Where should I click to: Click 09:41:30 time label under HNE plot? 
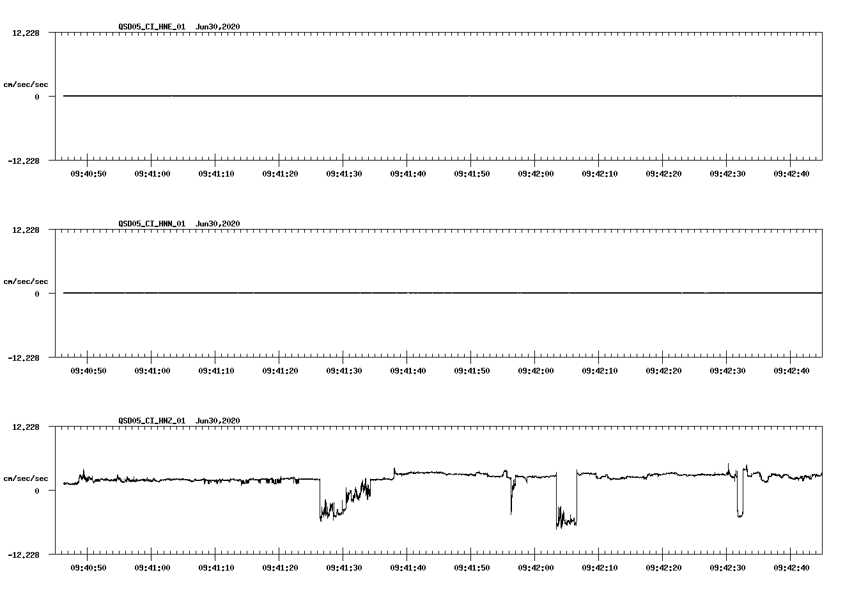[344, 174]
